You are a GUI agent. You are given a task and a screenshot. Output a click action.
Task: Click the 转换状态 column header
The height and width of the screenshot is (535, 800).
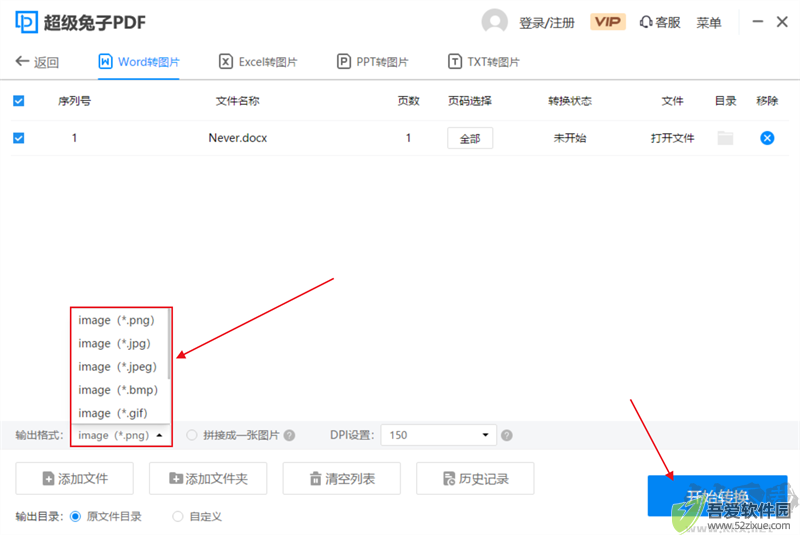click(x=570, y=101)
